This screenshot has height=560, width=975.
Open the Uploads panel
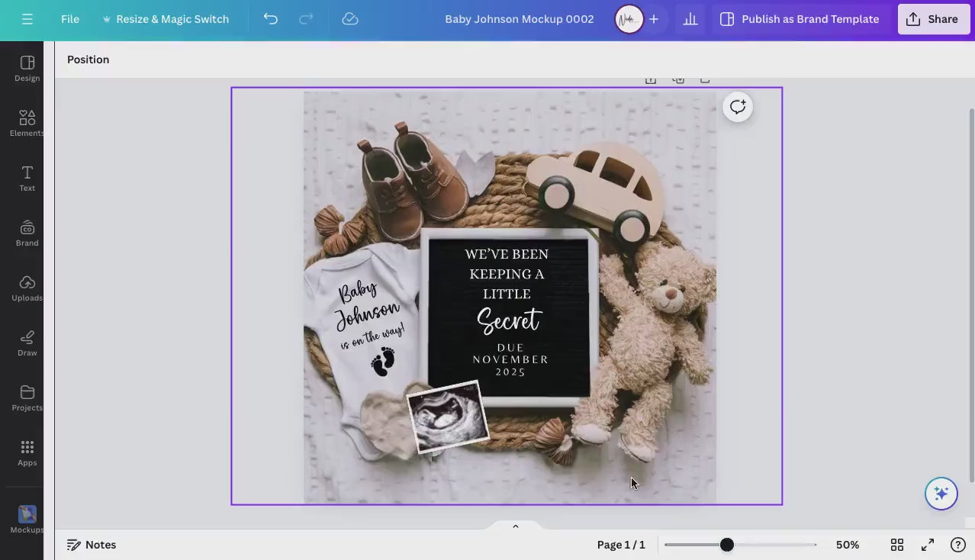pos(27,288)
